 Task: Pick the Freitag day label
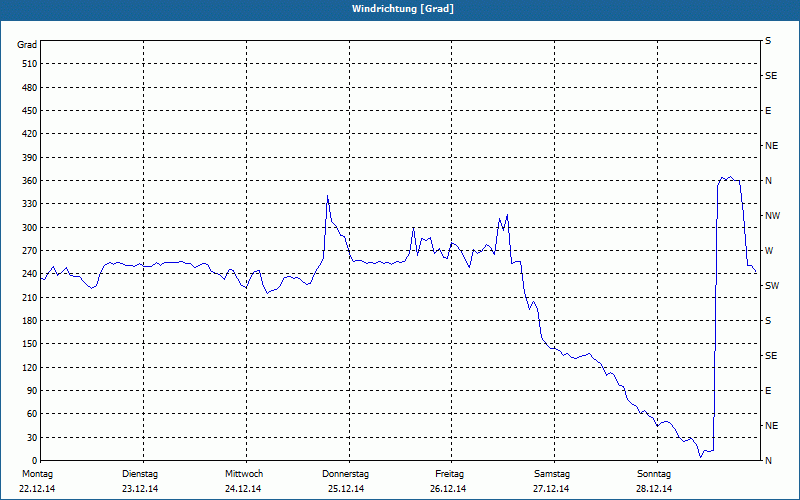click(449, 474)
